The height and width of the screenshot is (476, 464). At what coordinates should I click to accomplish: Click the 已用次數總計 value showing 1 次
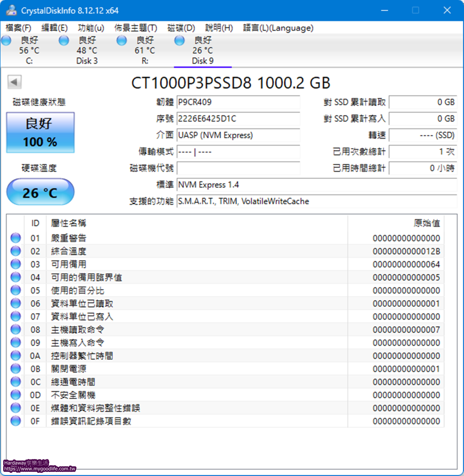[x=423, y=152]
